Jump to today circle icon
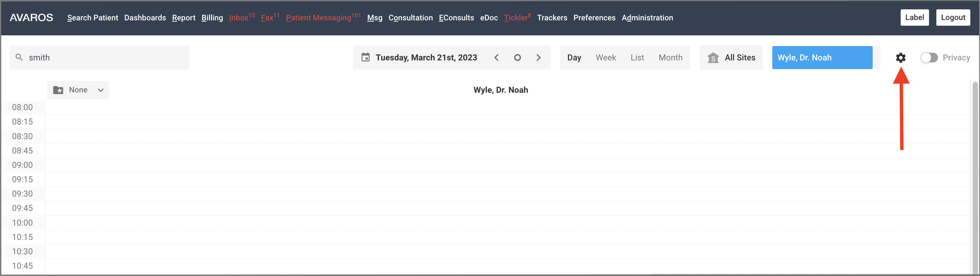 [x=517, y=57]
